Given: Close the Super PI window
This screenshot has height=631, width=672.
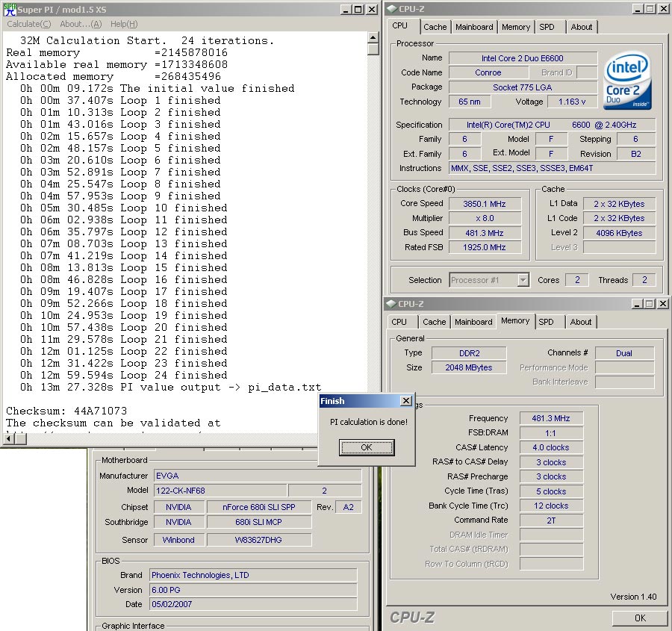Looking at the screenshot, I should [372, 10].
